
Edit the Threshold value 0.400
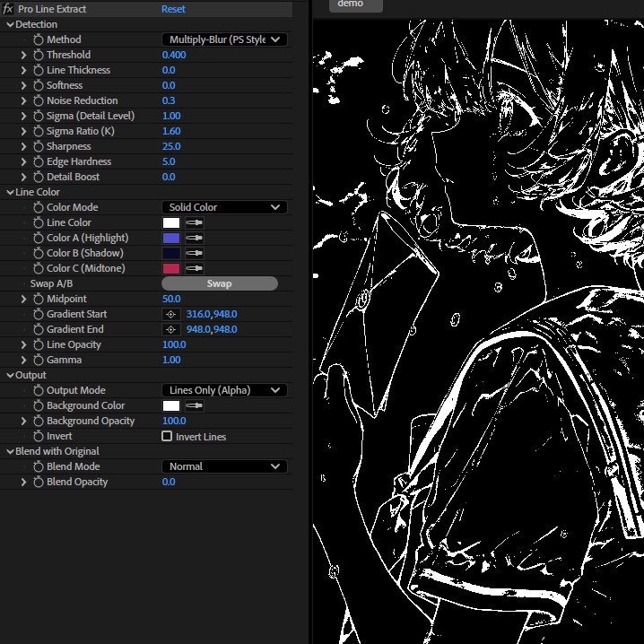tap(174, 55)
